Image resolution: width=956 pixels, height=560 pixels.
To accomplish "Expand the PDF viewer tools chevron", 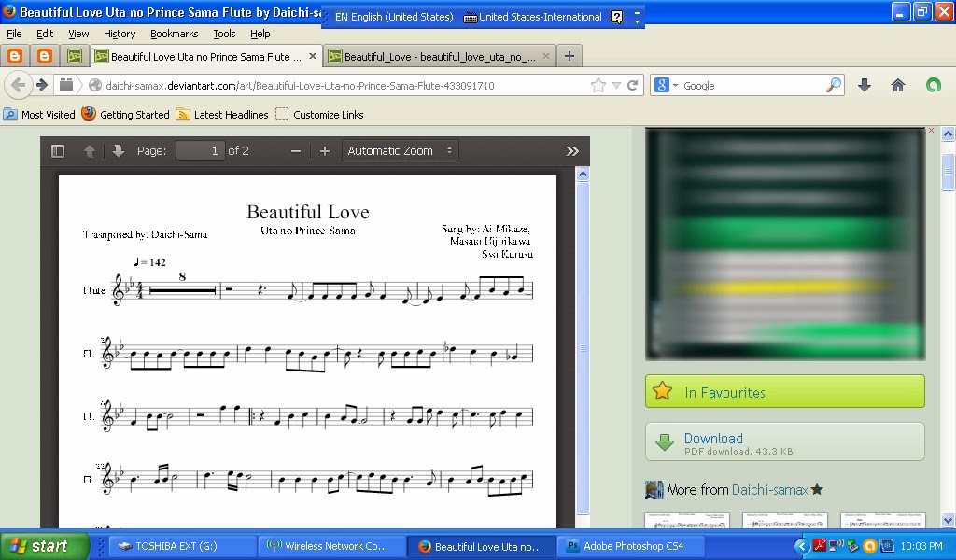I will point(572,151).
